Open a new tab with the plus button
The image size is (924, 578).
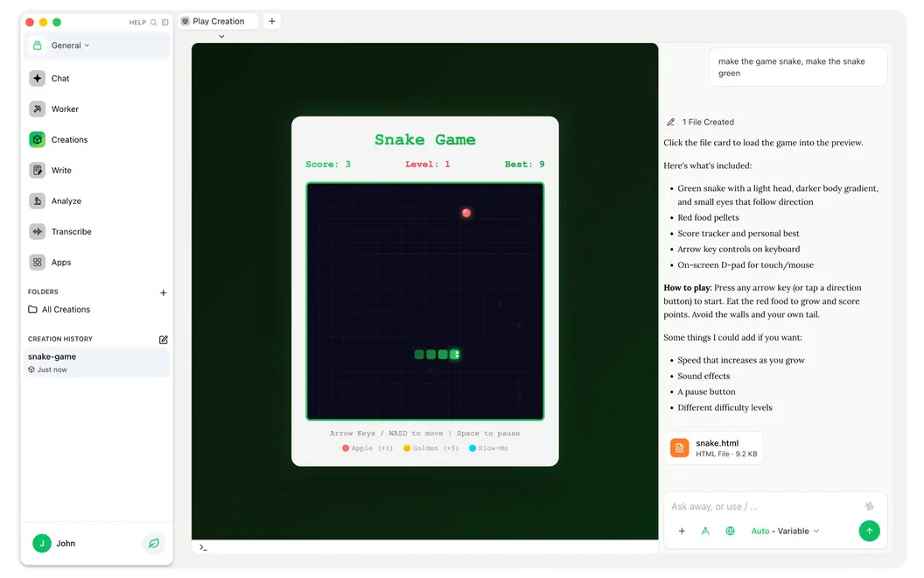[271, 21]
